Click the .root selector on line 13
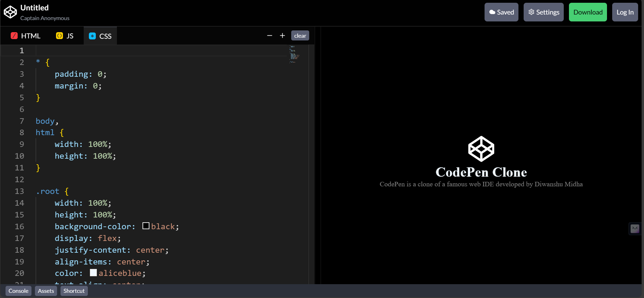The width and height of the screenshot is (644, 298). coord(47,191)
